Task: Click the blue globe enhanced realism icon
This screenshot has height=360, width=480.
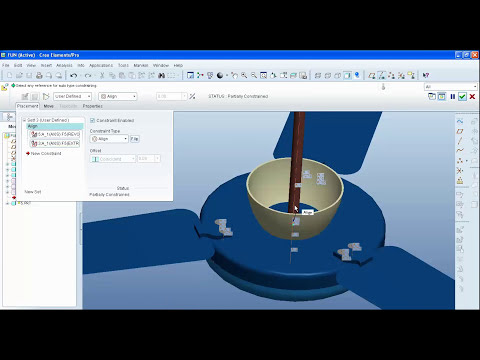Action: [x=357, y=76]
